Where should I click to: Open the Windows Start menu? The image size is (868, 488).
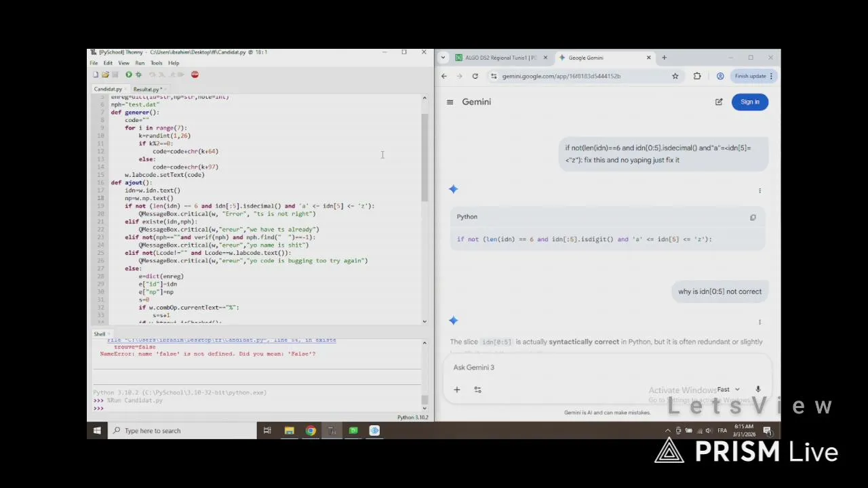pyautogui.click(x=97, y=430)
